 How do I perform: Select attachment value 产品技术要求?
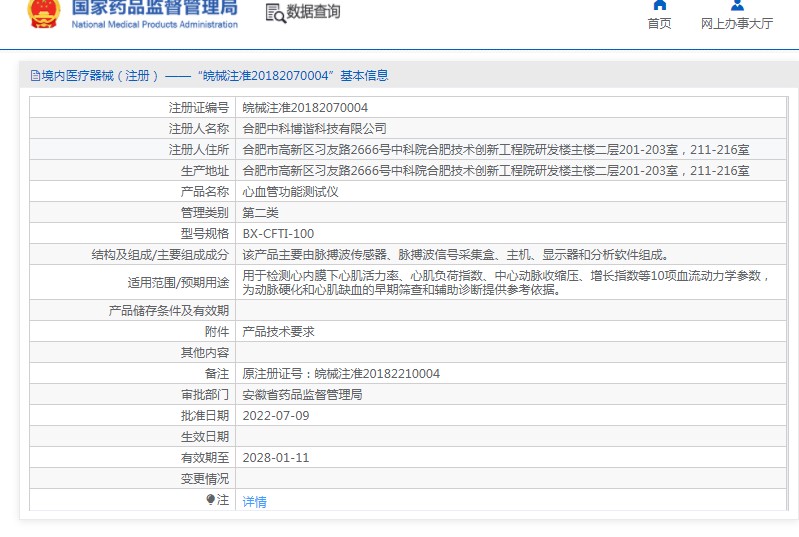(x=278, y=332)
